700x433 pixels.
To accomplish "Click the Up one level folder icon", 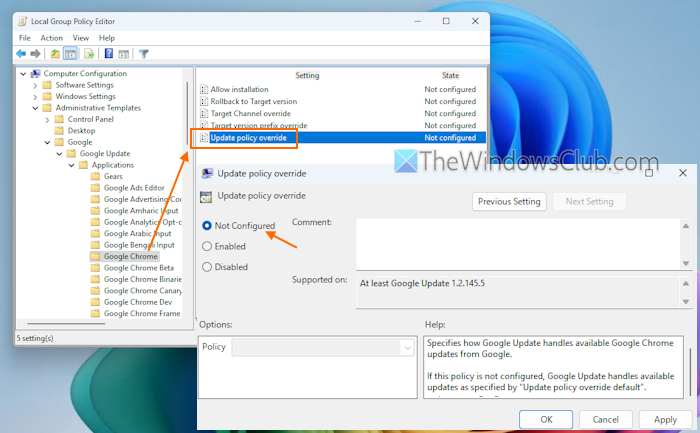I will pyautogui.click(x=56, y=54).
